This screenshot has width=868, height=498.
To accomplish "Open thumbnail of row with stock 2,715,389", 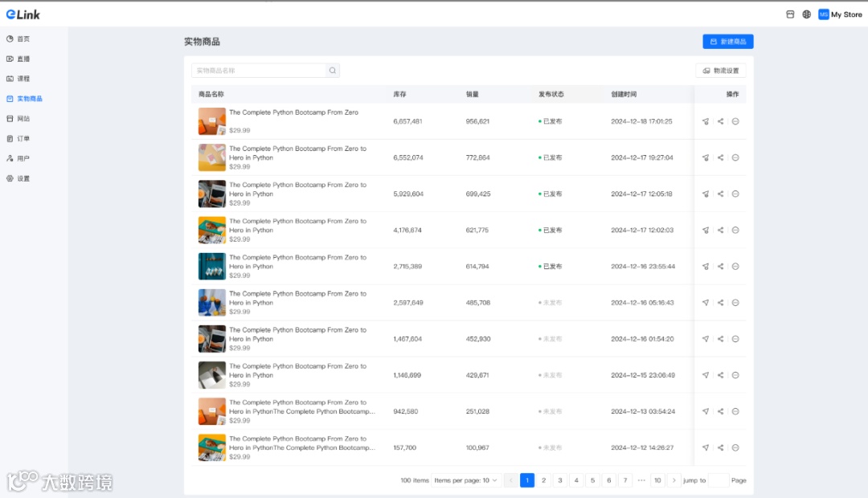I will click(x=212, y=266).
